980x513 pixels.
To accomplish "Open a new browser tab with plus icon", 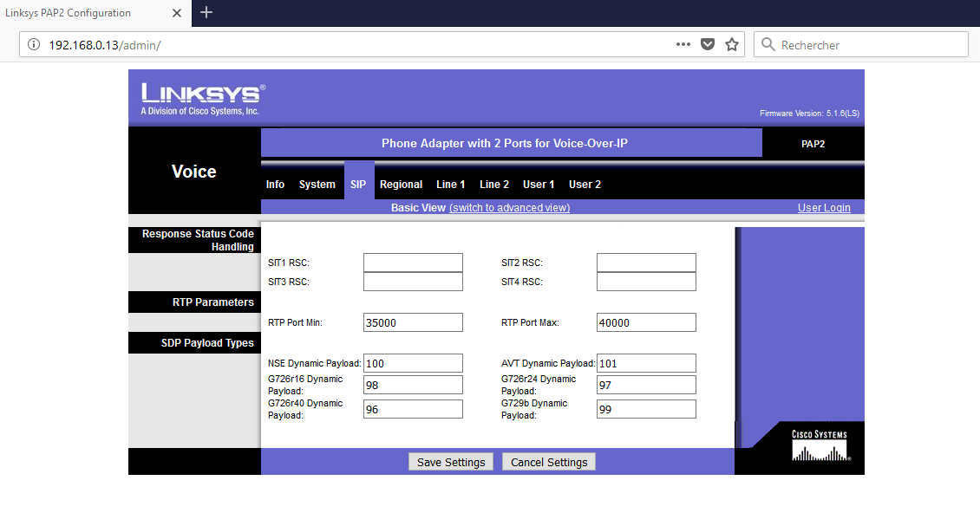I will (x=206, y=12).
